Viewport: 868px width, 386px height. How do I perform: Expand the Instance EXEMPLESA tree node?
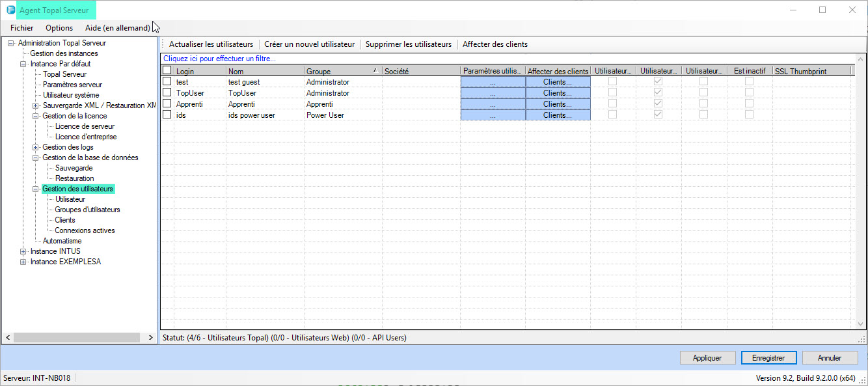[23, 262]
